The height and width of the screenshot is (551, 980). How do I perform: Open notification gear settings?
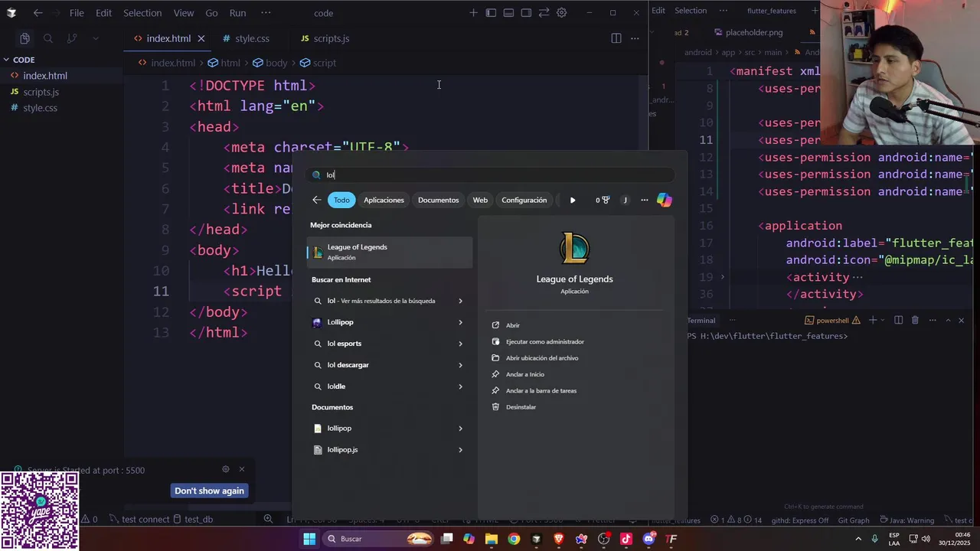point(225,469)
